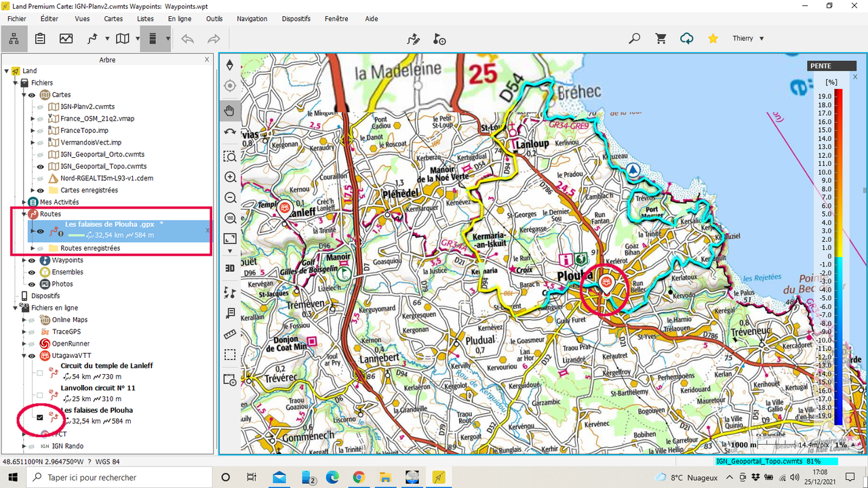
Task: Show the FranceTopo.imp layer
Action: click(x=40, y=131)
